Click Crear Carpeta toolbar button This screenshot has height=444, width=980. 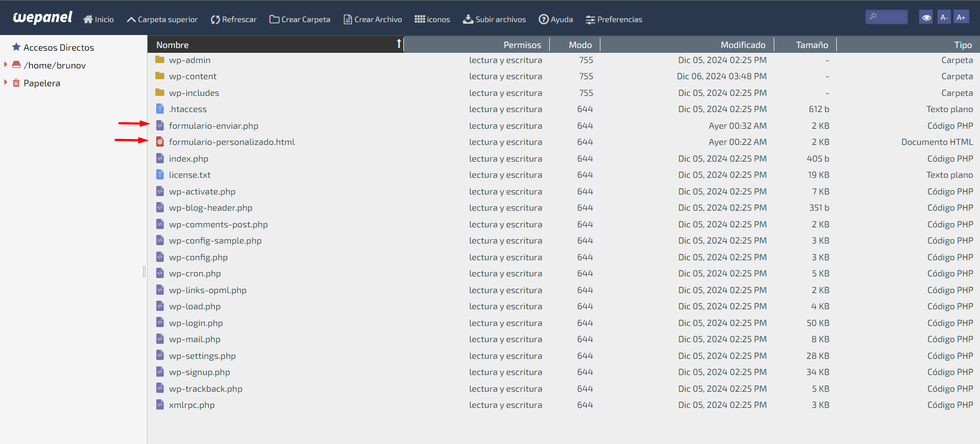(300, 19)
